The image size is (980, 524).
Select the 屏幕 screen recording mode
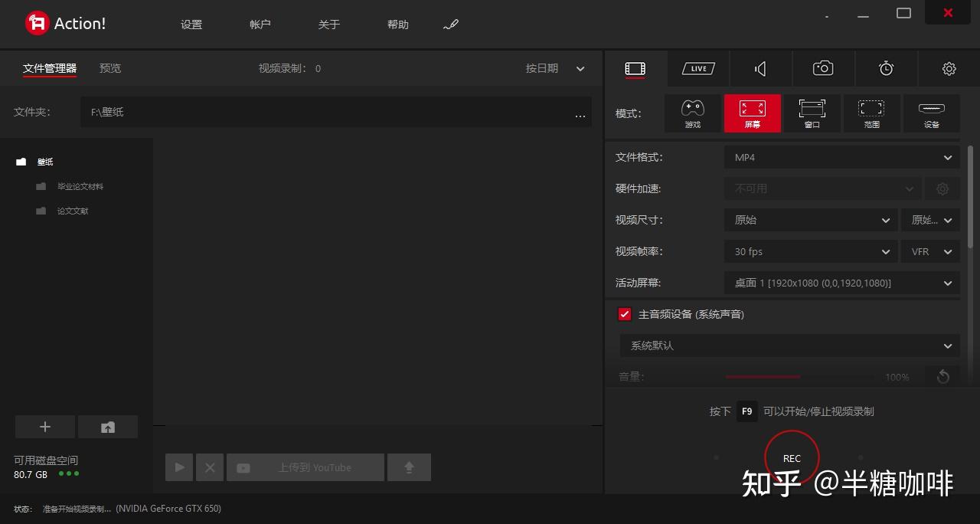point(753,113)
